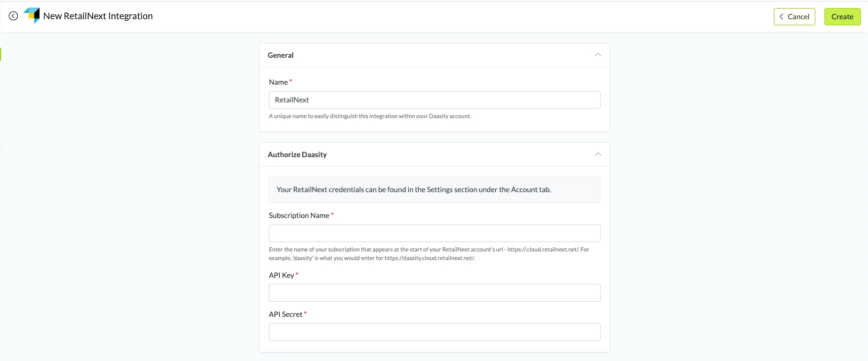This screenshot has width=868, height=361.
Task: Click the API Key field label
Action: [281, 275]
